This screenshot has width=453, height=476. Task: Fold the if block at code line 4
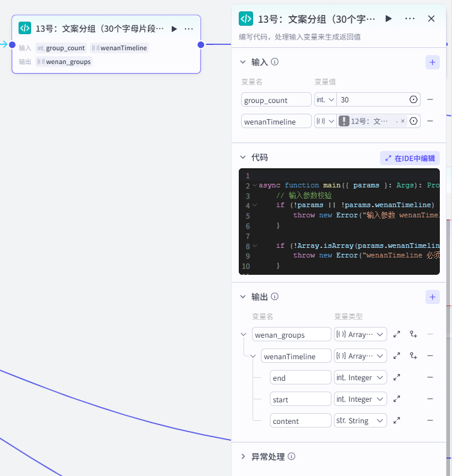coord(255,205)
